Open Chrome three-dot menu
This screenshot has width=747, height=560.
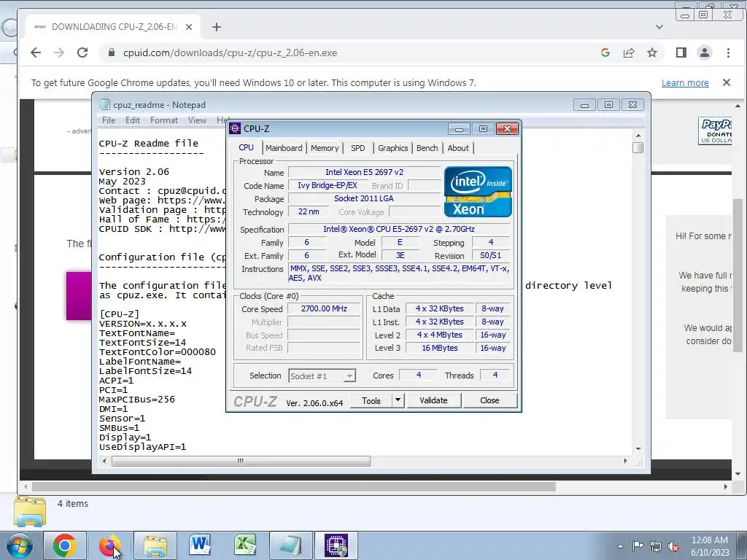[728, 52]
